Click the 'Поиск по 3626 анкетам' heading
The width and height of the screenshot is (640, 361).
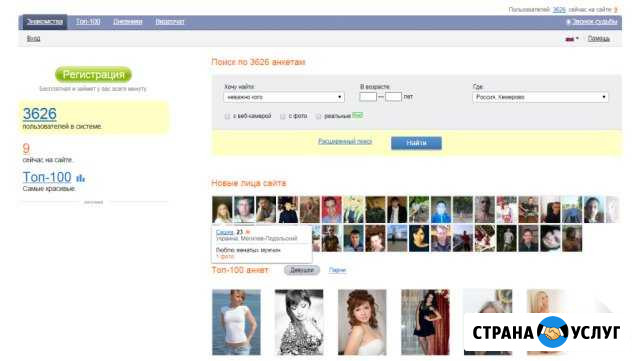(x=258, y=62)
